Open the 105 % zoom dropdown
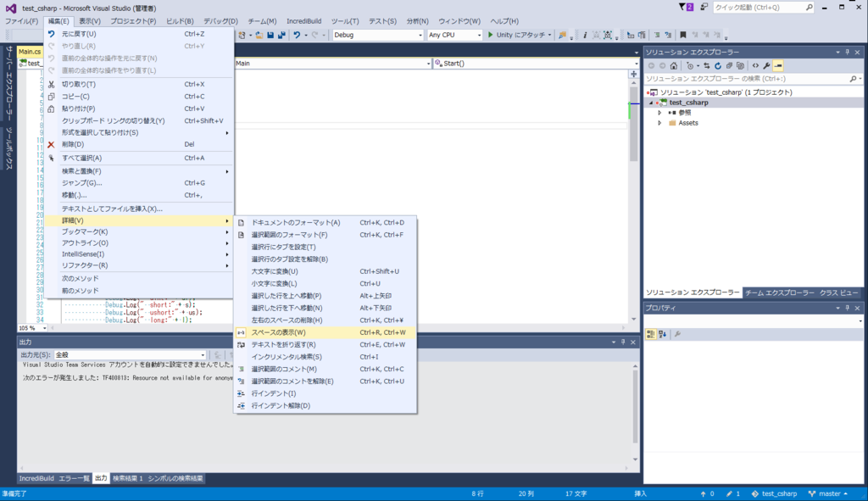 pos(33,328)
